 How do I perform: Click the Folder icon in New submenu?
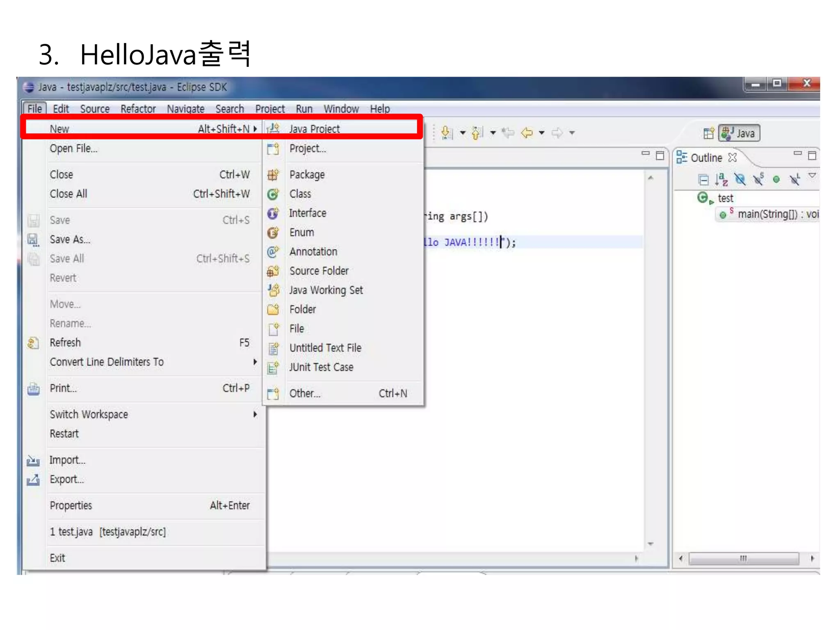[x=273, y=309]
